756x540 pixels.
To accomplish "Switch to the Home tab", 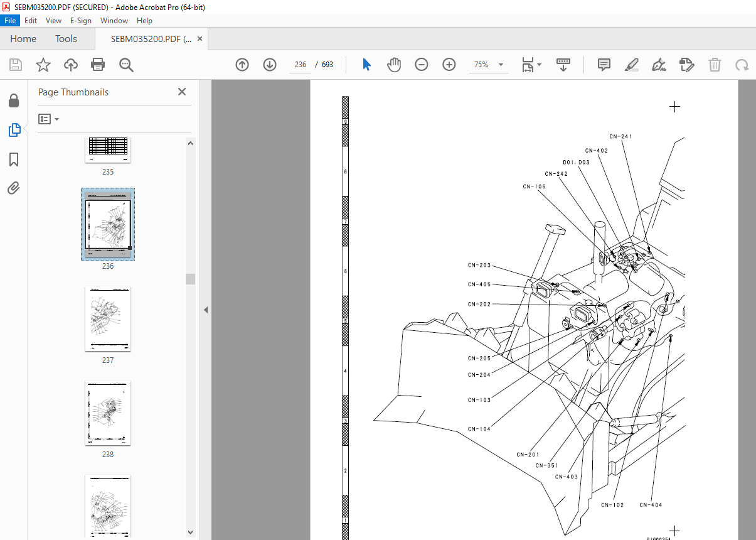I will tap(23, 39).
